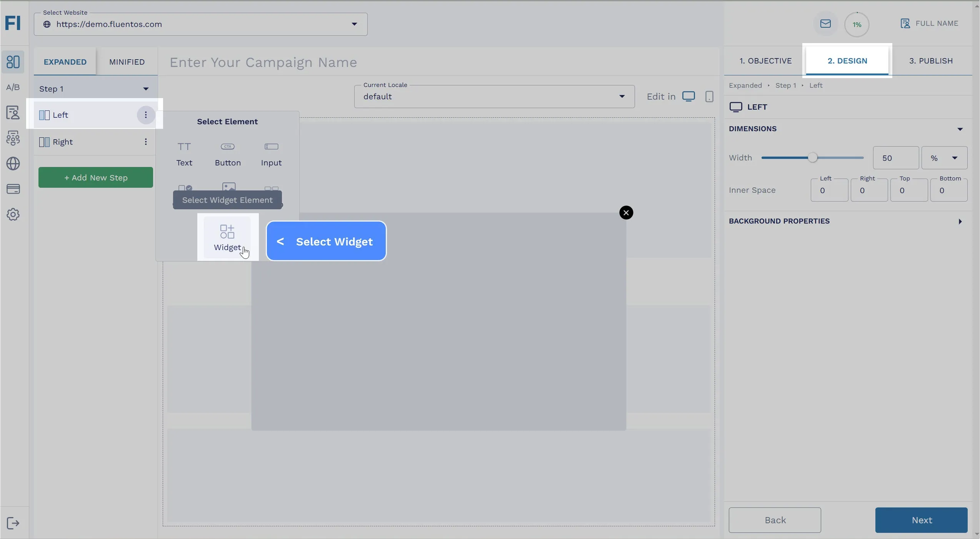Switch to the MINIFIED tab
Screen dimensions: 980x539
pyautogui.click(x=127, y=62)
